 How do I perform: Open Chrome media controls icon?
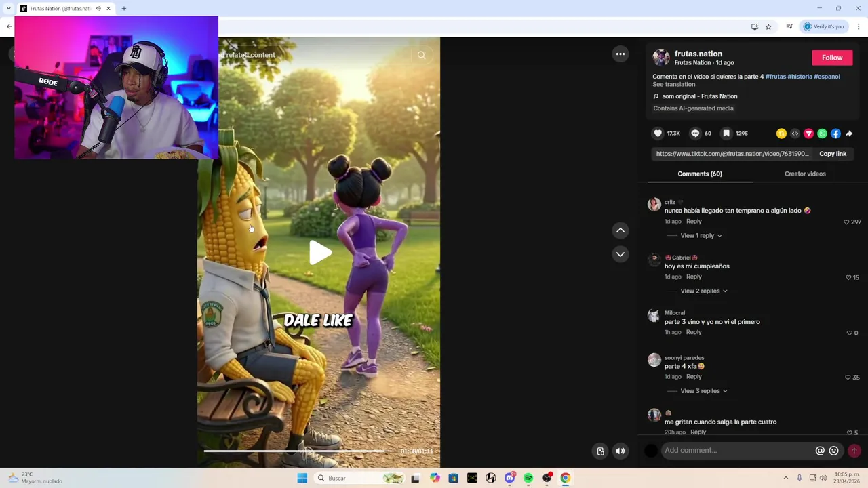coord(789,26)
